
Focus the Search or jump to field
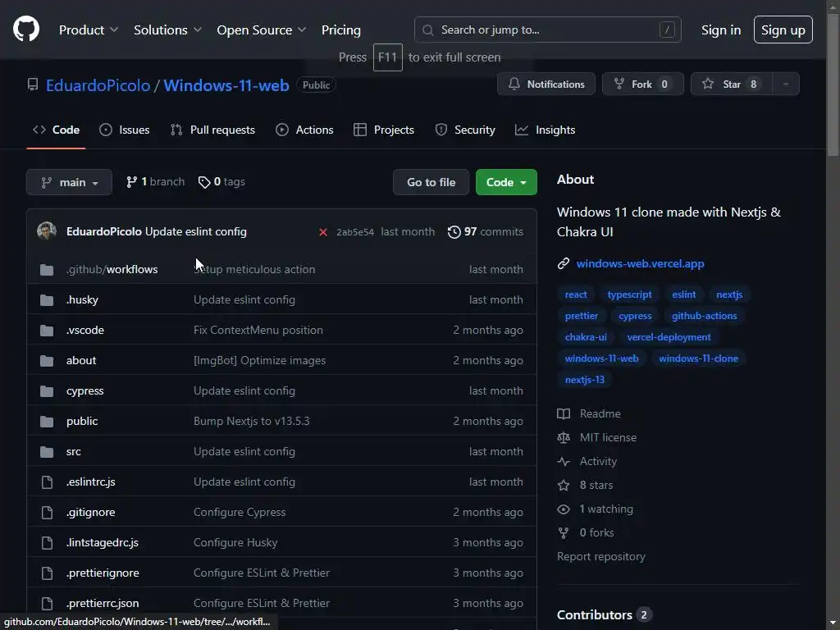pyautogui.click(x=547, y=30)
